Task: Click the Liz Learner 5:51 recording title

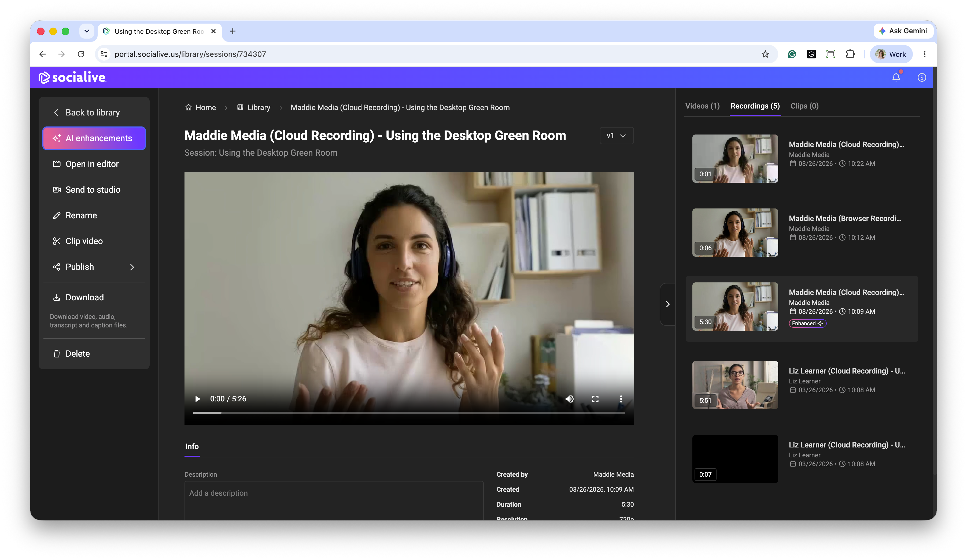Action: click(847, 371)
